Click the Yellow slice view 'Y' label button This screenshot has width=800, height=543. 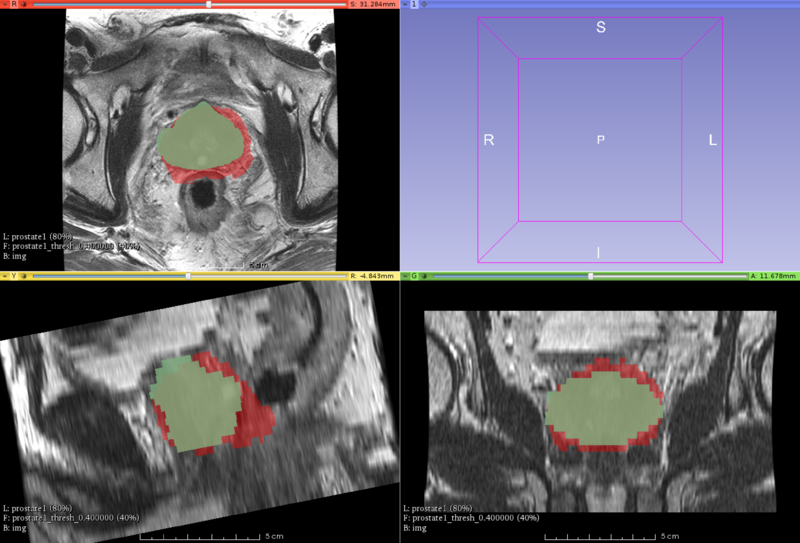click(14, 276)
